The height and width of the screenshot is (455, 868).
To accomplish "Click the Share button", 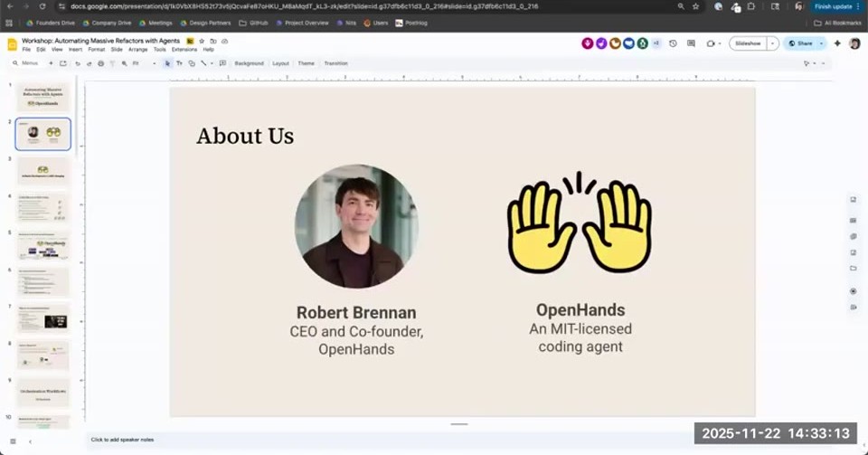I will click(800, 43).
